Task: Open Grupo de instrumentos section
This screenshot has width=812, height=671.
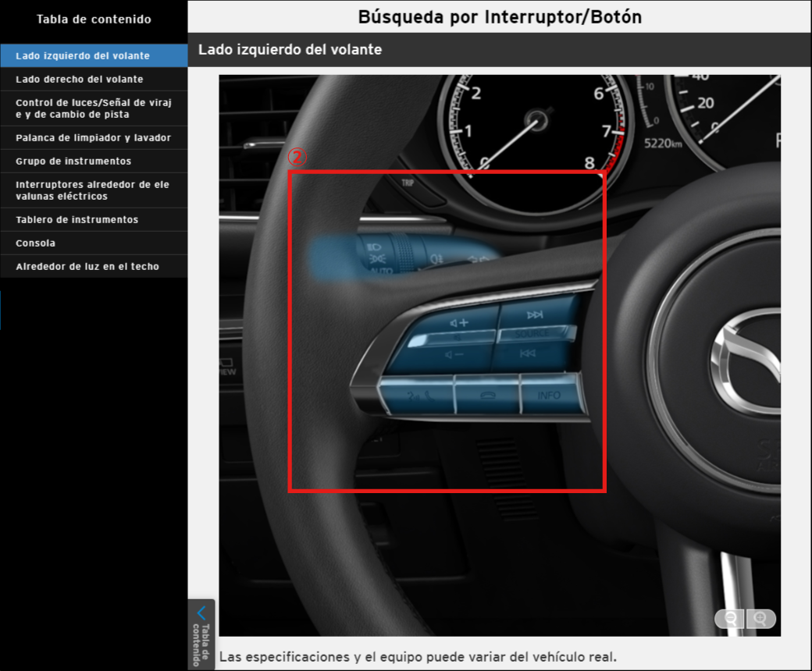Action: (73, 162)
